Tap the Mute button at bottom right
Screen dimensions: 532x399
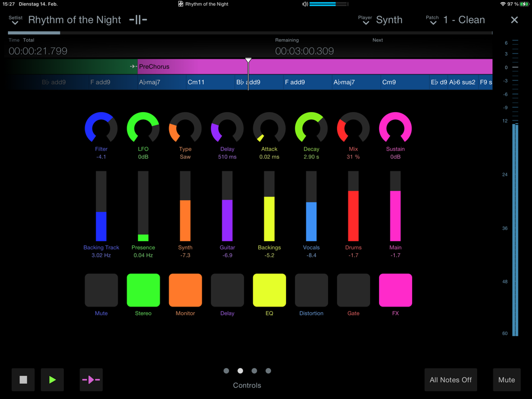click(506, 379)
